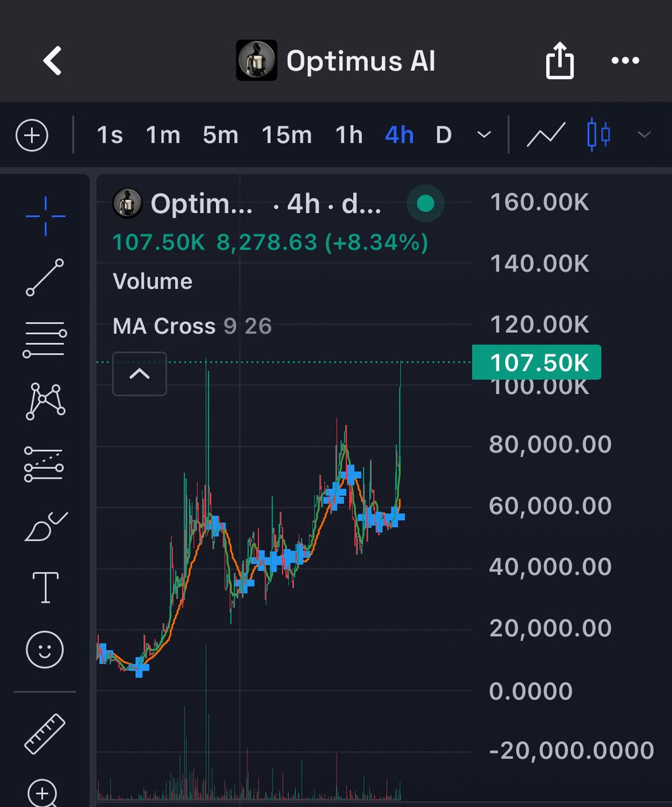Switch to candlestick chart style

(x=598, y=134)
